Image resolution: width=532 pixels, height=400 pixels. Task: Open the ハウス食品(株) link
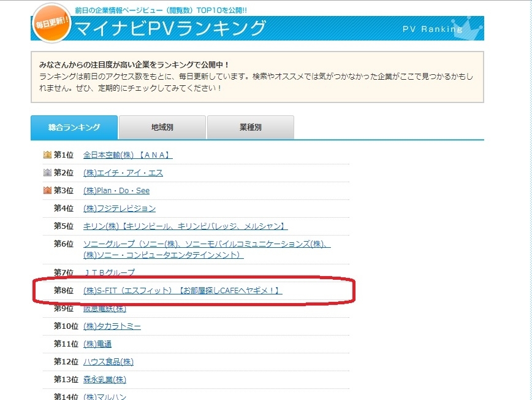(108, 361)
